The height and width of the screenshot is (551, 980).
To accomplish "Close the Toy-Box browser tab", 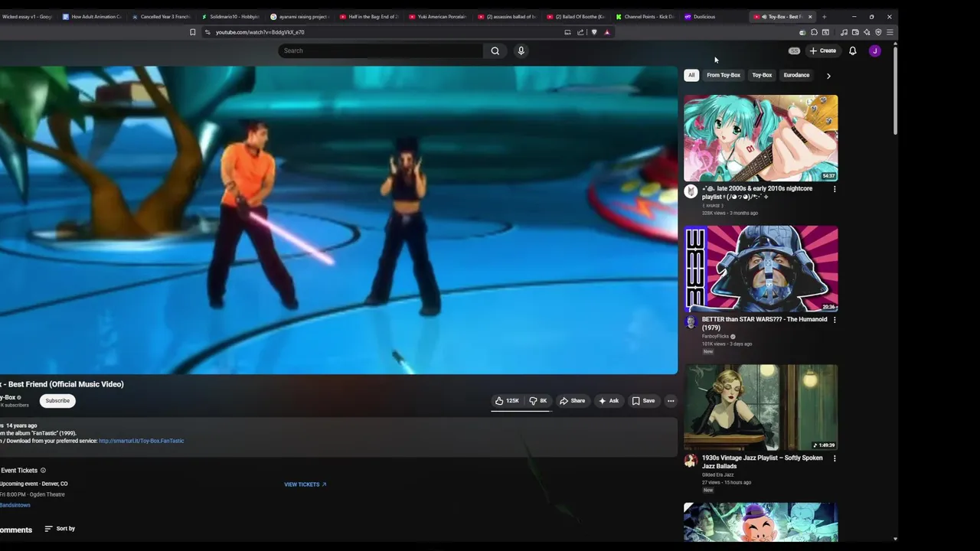I will [810, 16].
